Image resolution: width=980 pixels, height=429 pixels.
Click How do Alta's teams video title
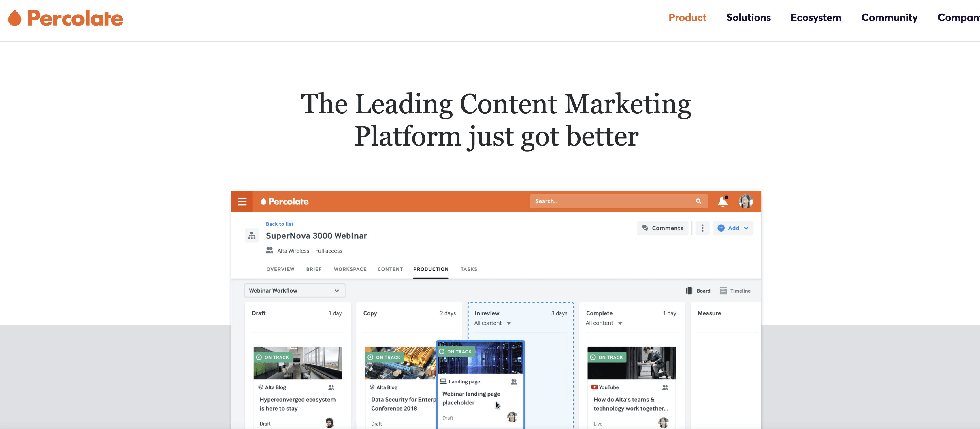tap(630, 404)
